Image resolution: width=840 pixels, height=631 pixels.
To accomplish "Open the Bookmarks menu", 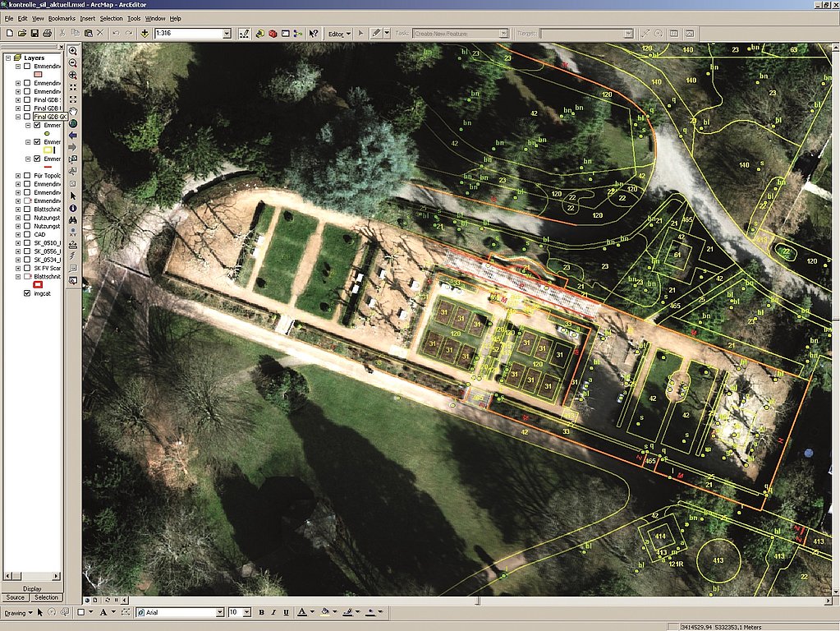I will click(62, 18).
